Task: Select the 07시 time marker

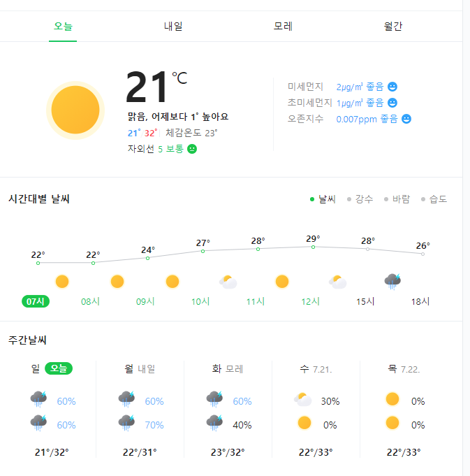Action: pyautogui.click(x=34, y=301)
